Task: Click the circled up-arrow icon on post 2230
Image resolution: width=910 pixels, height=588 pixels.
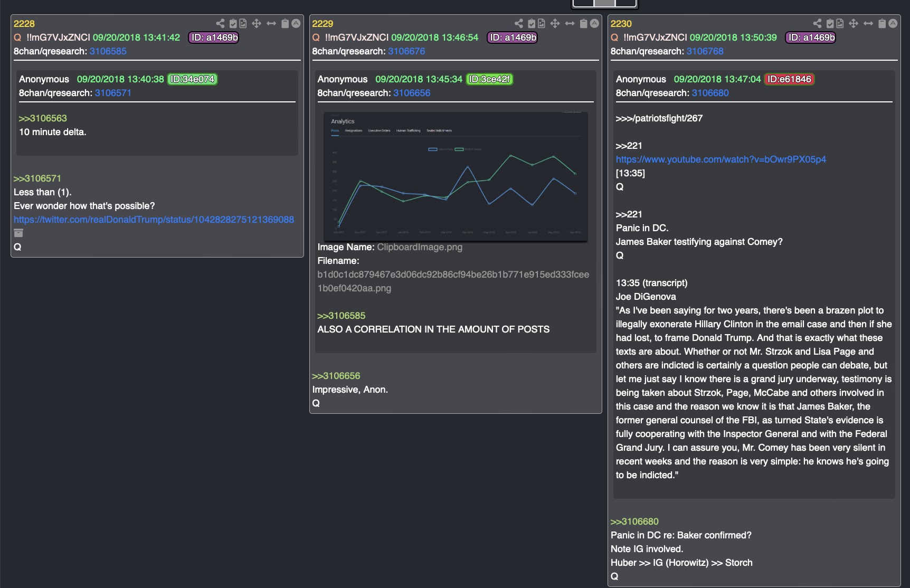Action: pos(893,23)
